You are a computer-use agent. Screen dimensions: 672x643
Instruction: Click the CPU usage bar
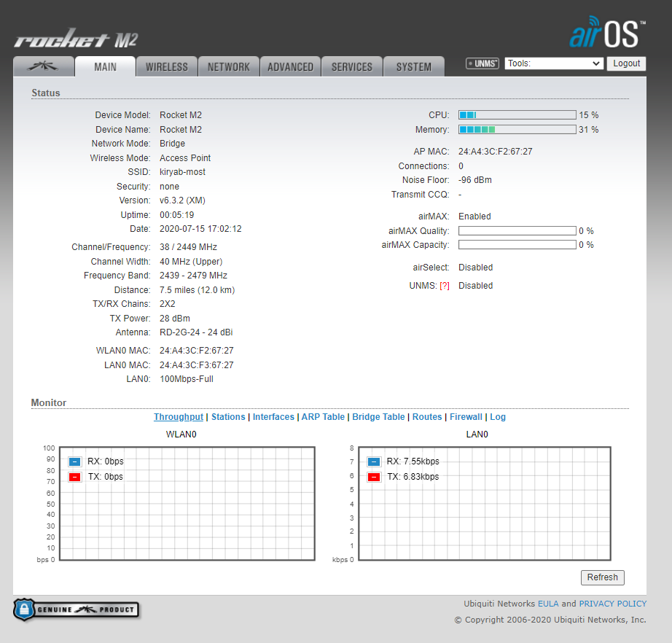point(517,115)
